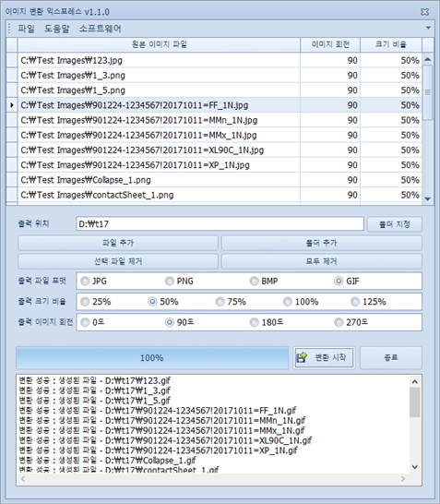
Task: Open the 파일 menu
Action: click(x=26, y=29)
